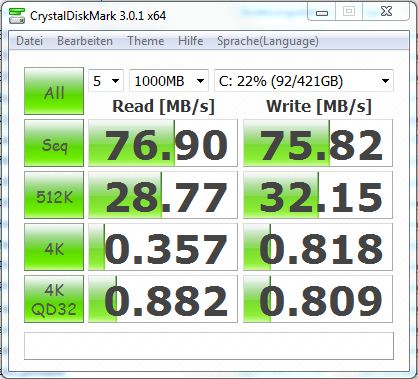418x379 pixels.
Task: Start the 4K random benchmark
Action: (x=54, y=247)
